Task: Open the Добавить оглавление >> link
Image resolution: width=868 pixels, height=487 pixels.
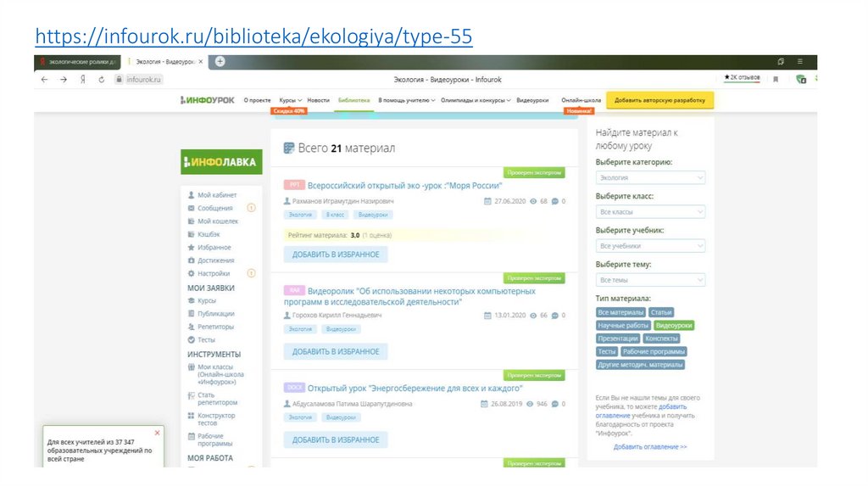Action: pyautogui.click(x=650, y=446)
